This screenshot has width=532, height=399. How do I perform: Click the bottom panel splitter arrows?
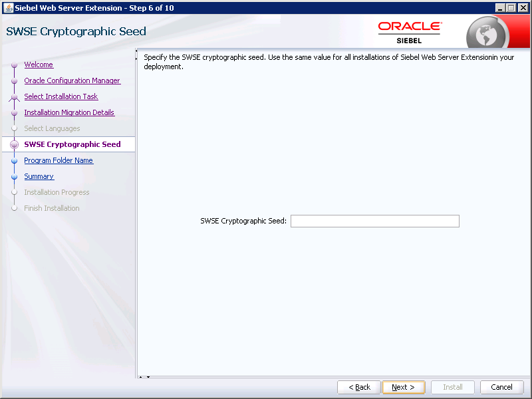(x=144, y=377)
